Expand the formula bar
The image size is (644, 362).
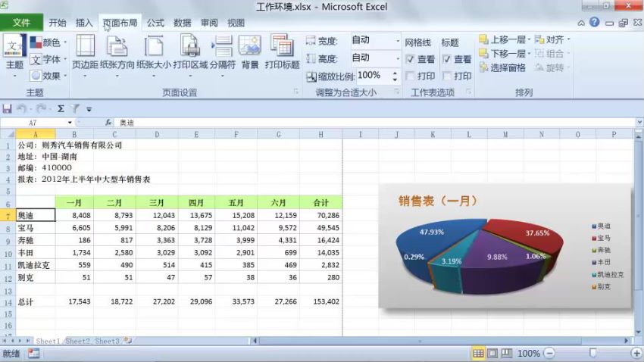pos(639,123)
